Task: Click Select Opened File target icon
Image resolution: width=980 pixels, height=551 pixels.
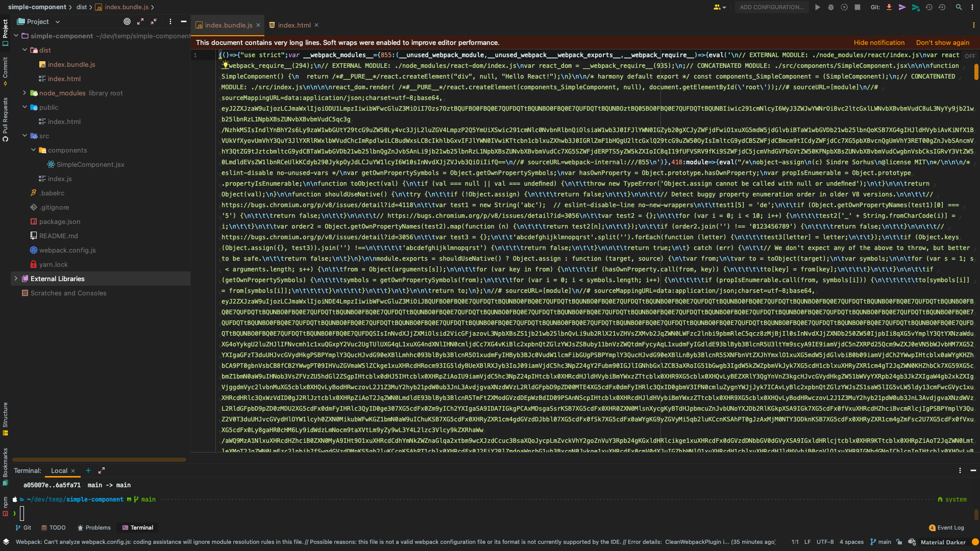Action: pyautogui.click(x=127, y=21)
